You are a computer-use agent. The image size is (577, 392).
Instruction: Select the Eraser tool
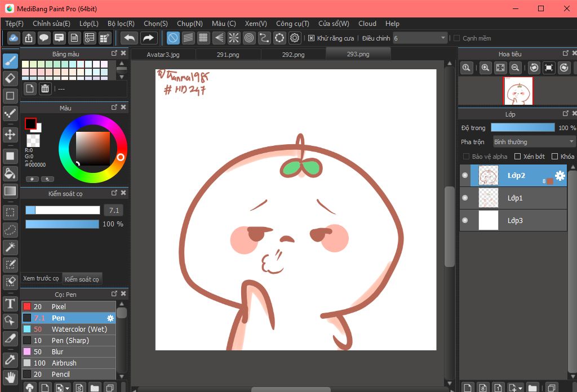pos(10,78)
